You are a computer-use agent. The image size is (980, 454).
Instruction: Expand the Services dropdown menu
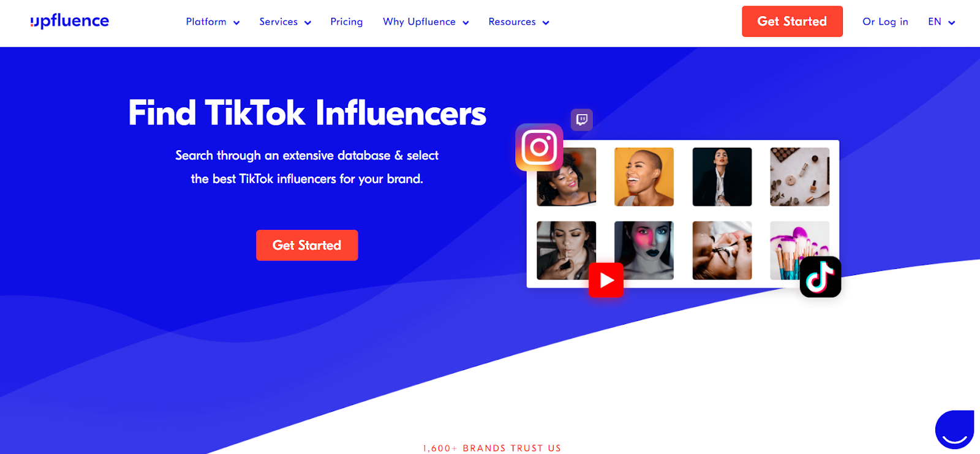click(285, 22)
